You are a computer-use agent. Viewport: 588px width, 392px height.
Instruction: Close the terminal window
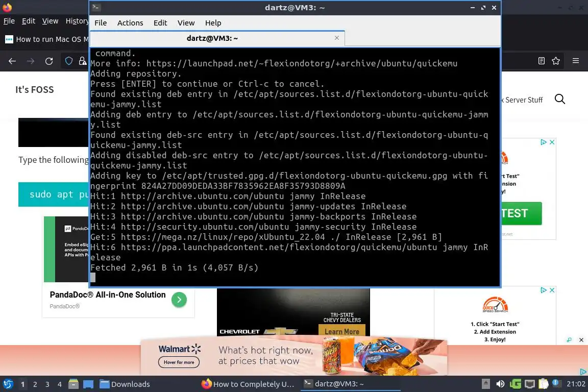tap(494, 8)
